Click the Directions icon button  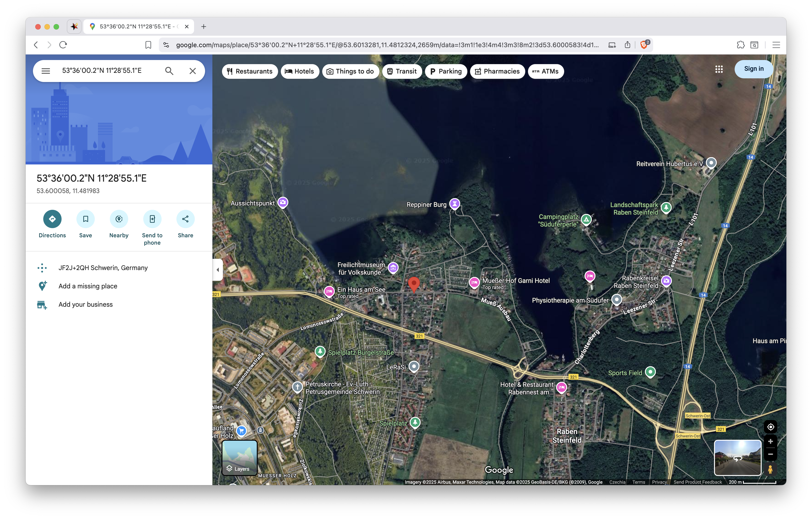[52, 219]
